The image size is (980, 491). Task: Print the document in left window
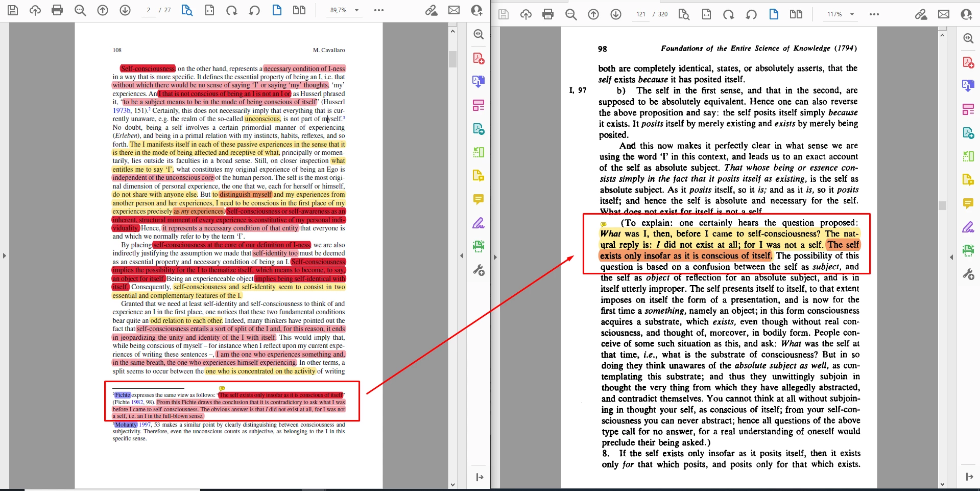[x=57, y=10]
